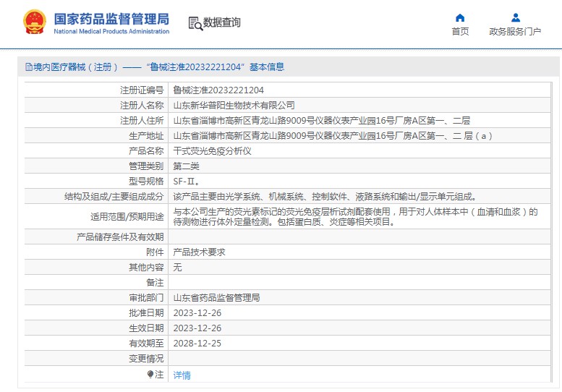Click the 结构及组成 description value

[x=325, y=196]
